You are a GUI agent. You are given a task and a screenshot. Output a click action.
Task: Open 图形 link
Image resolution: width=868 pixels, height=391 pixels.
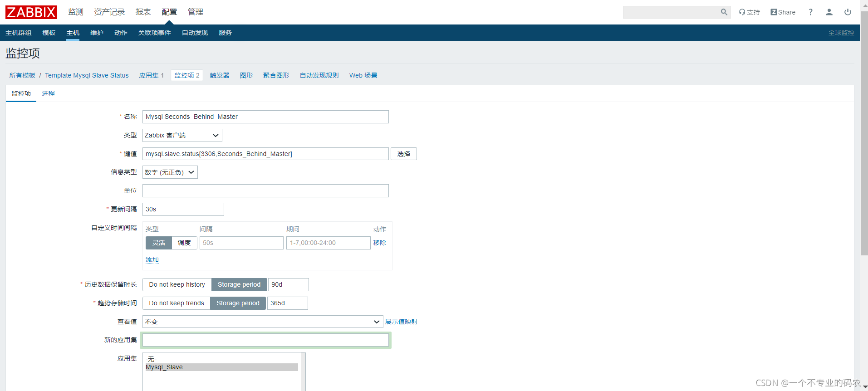(x=246, y=75)
